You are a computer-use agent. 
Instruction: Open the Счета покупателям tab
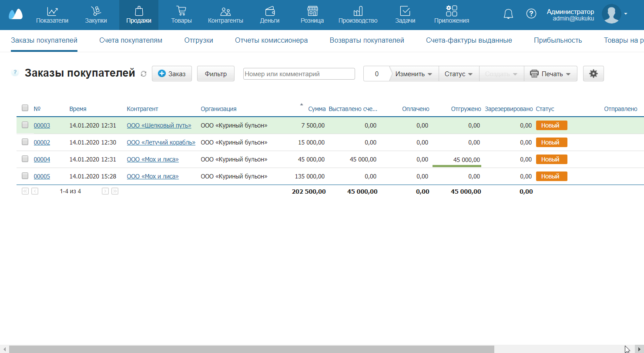pos(131,40)
